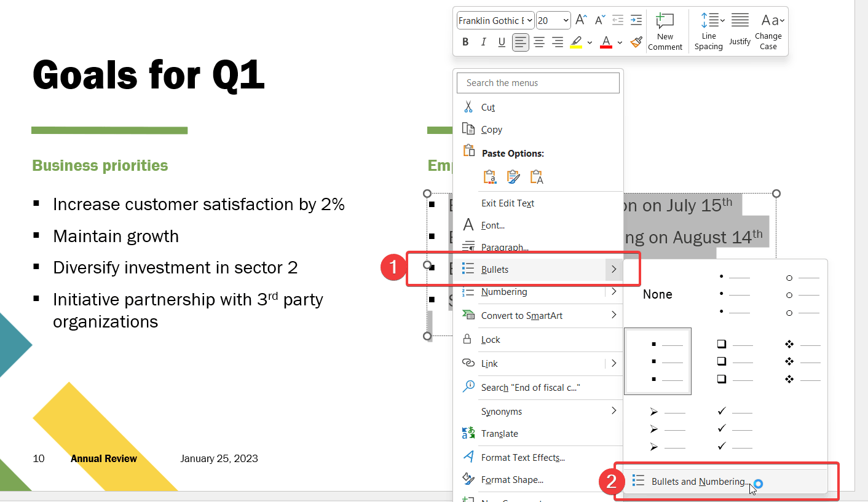Click the Decrease Font Size icon
This screenshot has height=502, width=868.
point(600,20)
